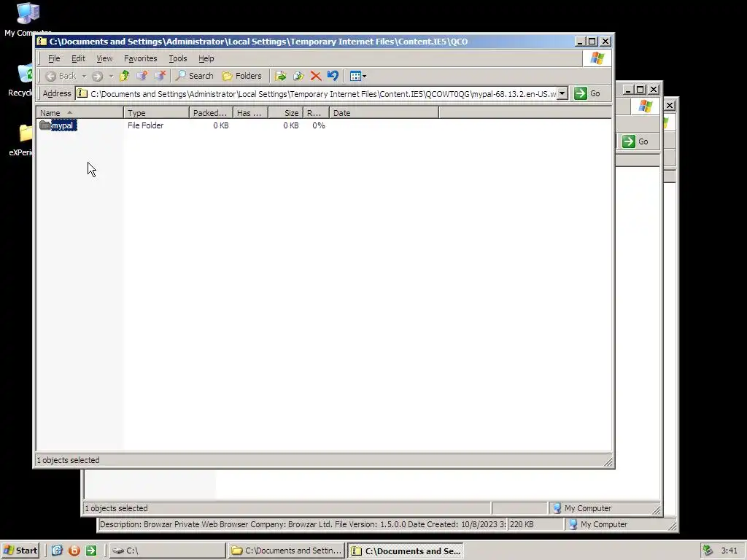
Task: Click Go button in the background window
Action: tap(636, 141)
